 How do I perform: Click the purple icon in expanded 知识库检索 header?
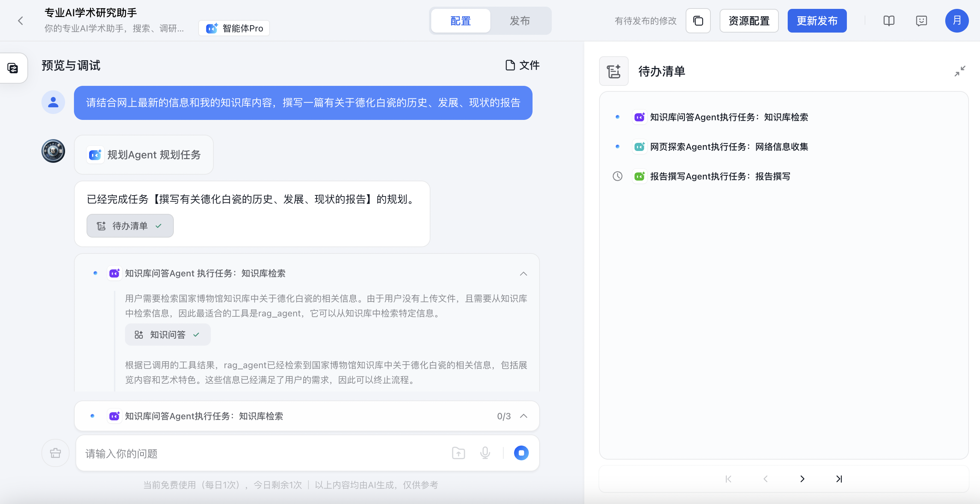pos(115,273)
